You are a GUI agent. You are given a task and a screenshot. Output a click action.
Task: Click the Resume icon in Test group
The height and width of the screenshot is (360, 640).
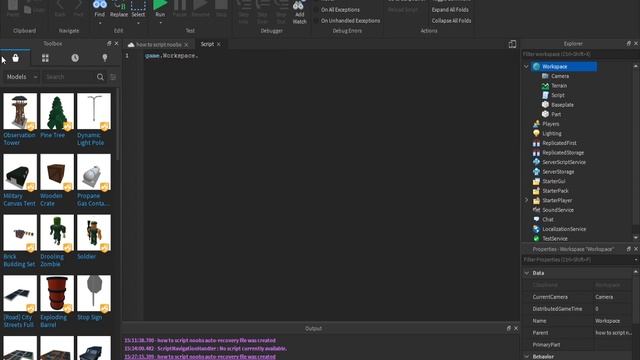pos(200,5)
